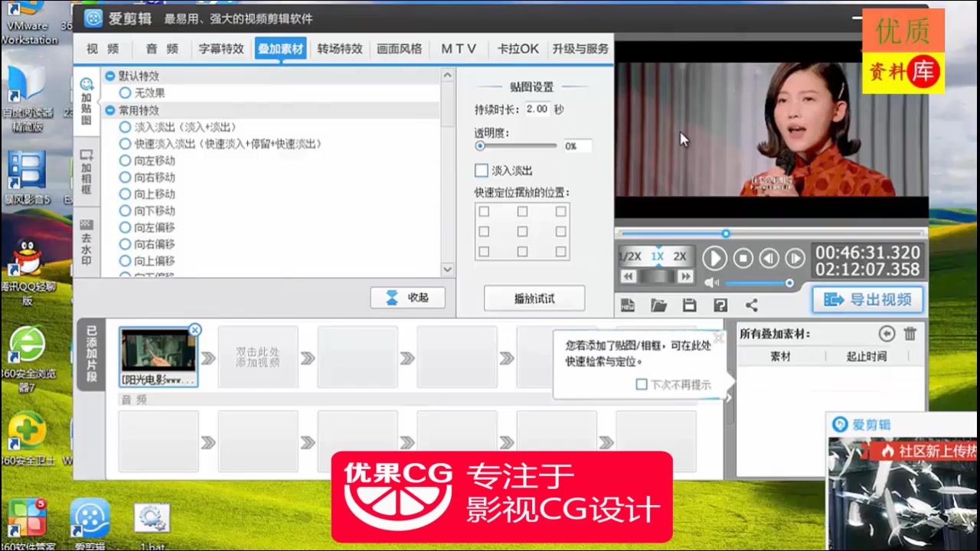Click the 透明度 slider handle
Screen dimensions: 980x551
pos(480,145)
